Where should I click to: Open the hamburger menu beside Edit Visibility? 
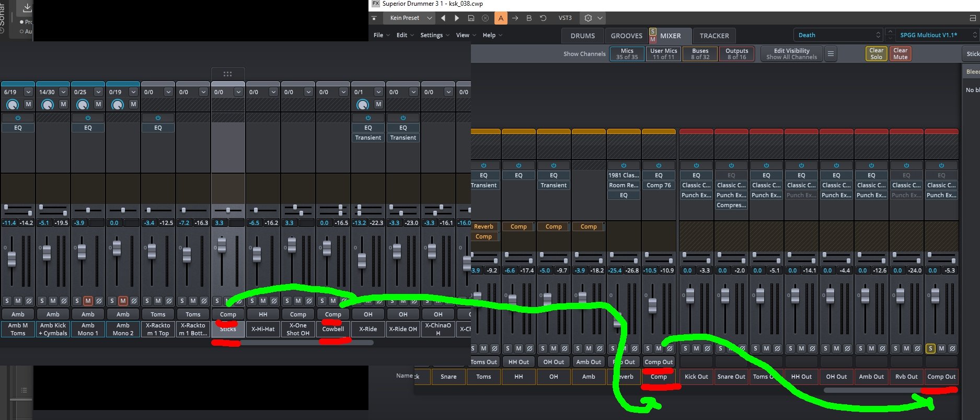click(831, 54)
